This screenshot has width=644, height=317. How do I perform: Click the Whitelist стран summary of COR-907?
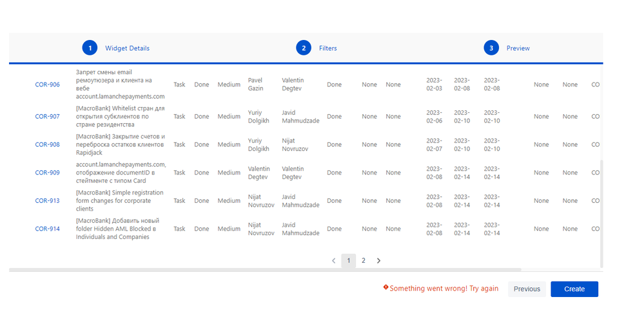(x=121, y=116)
